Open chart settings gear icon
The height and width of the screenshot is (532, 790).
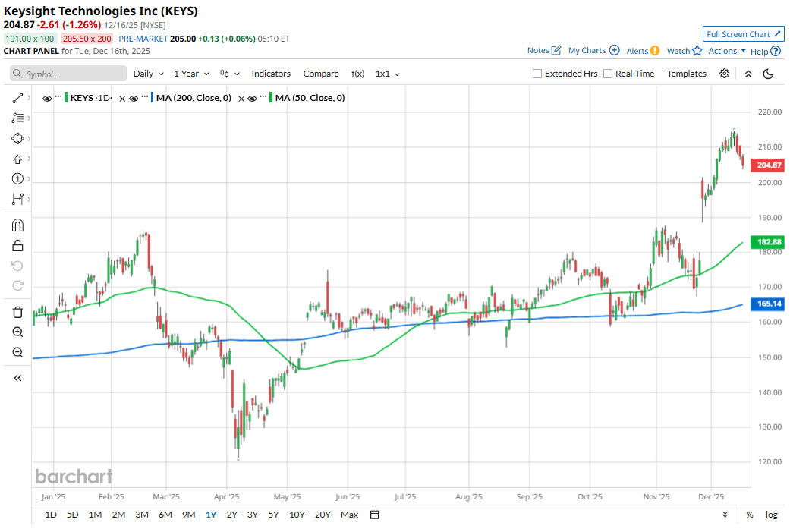tap(725, 74)
